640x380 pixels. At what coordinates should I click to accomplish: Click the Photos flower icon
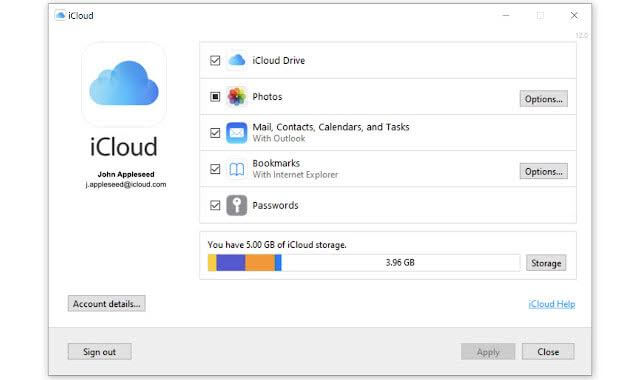(237, 97)
